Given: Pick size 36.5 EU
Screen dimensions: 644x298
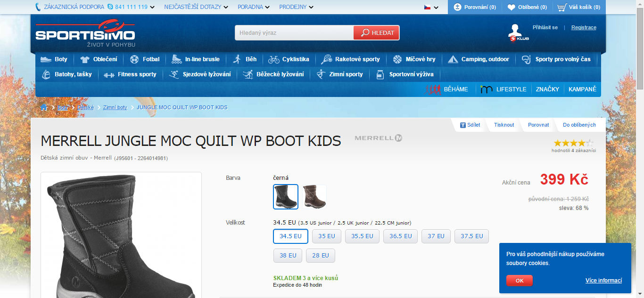Looking at the screenshot, I should tap(401, 236).
